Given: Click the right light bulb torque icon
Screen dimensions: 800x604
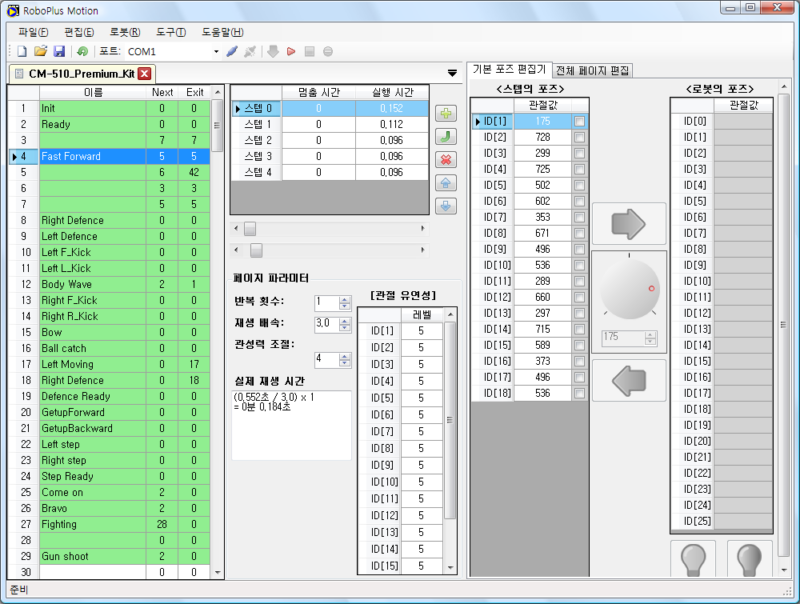Looking at the screenshot, I should (749, 559).
